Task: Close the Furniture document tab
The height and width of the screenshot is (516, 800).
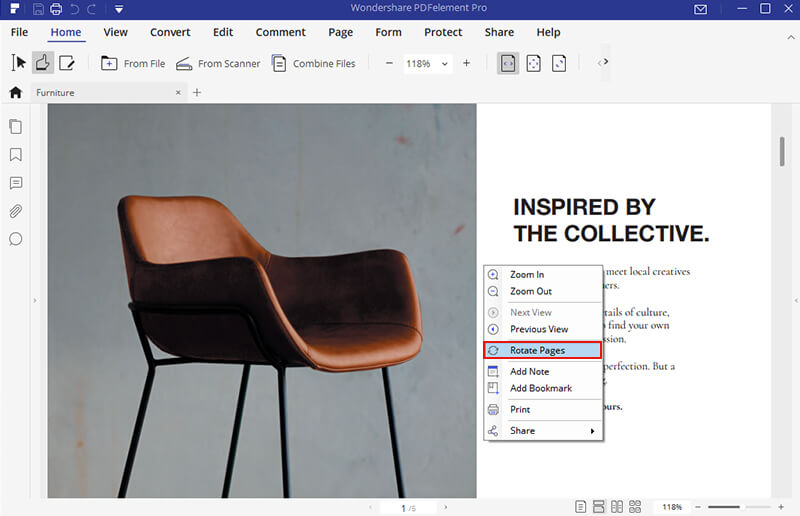Action: 178,93
